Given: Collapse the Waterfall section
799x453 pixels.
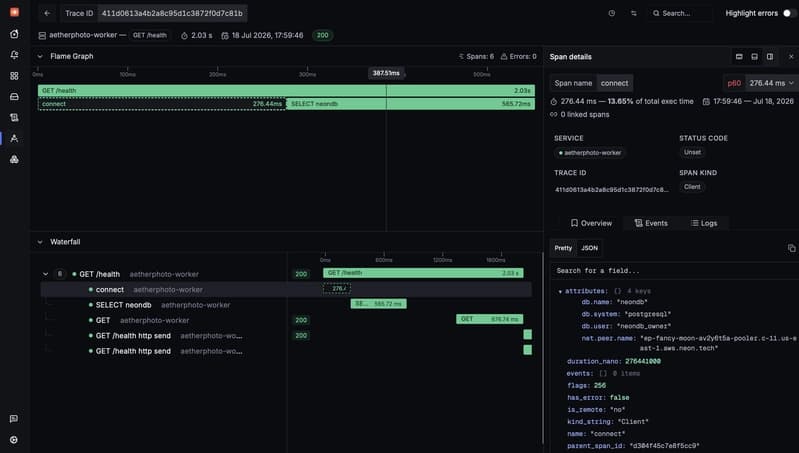Looking at the screenshot, I should [40, 242].
